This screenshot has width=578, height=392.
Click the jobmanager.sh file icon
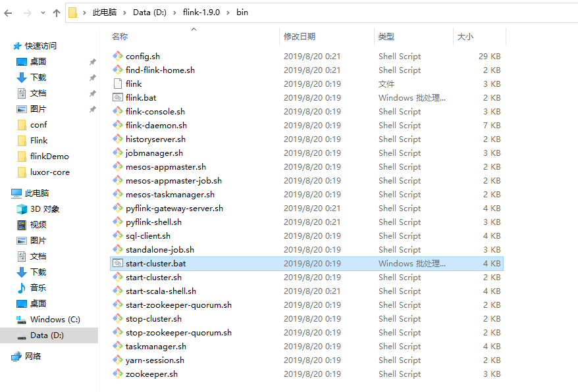[x=118, y=153]
